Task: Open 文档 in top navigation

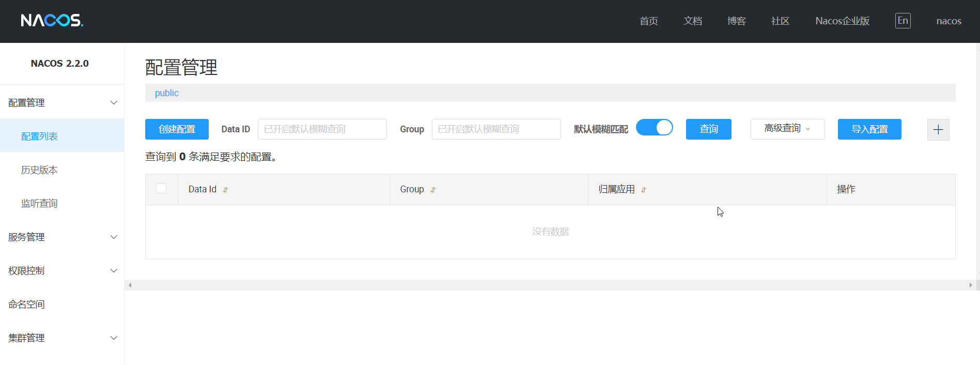Action: tap(693, 21)
